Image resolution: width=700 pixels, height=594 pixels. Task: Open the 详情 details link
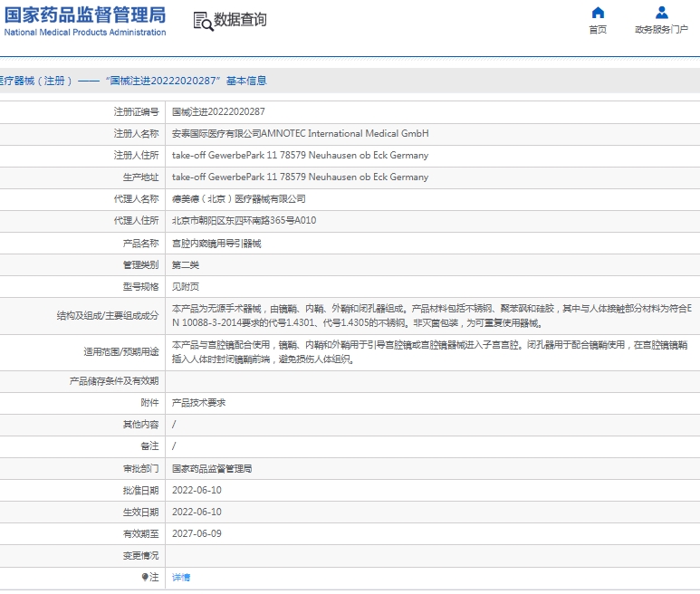(x=181, y=577)
